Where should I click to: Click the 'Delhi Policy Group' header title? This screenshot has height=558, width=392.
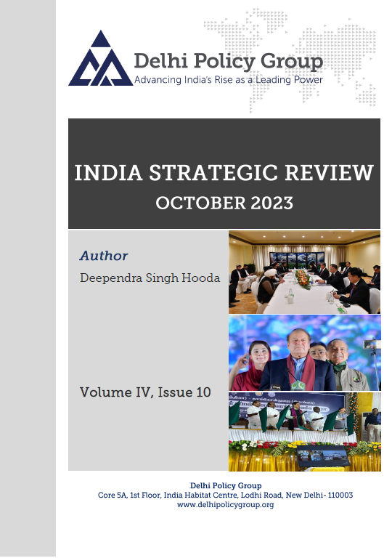pyautogui.click(x=229, y=61)
